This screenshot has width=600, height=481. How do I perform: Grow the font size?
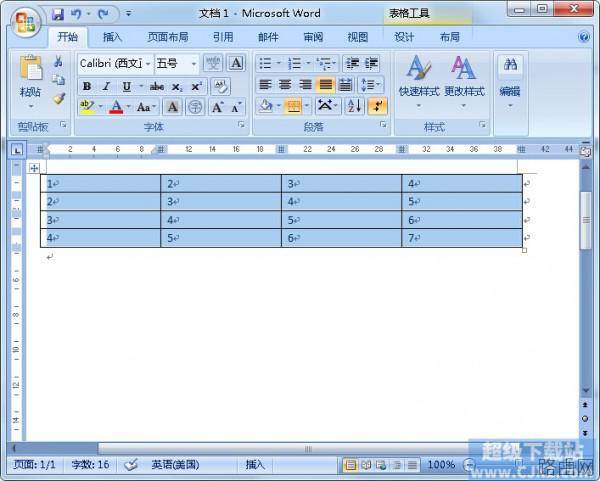click(x=217, y=107)
